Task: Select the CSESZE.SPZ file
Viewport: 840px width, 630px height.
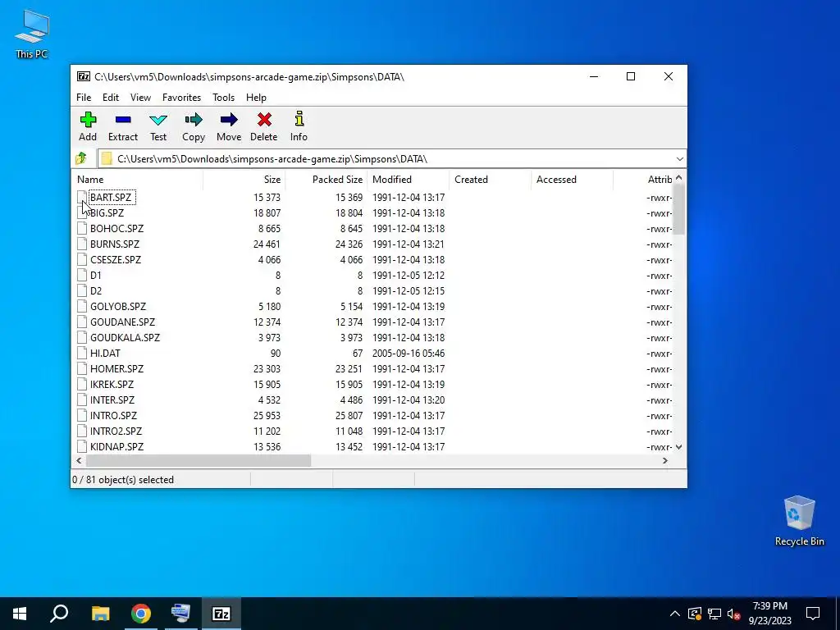Action: (116, 260)
